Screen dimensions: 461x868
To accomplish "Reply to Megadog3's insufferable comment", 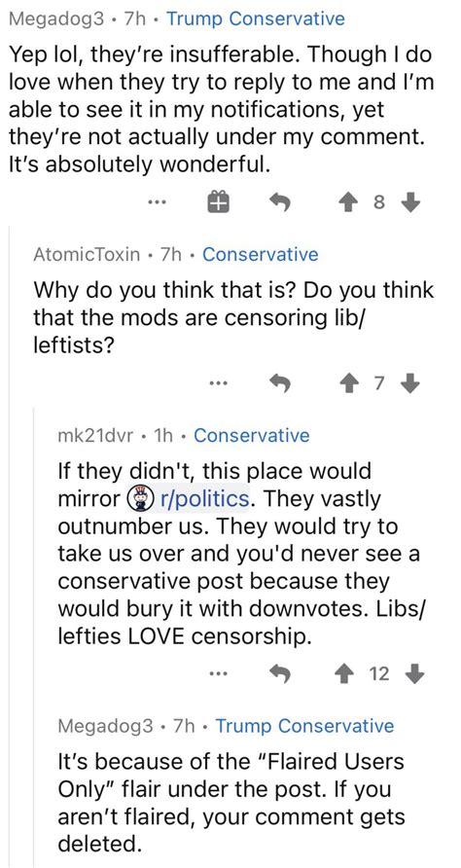I will click(280, 204).
